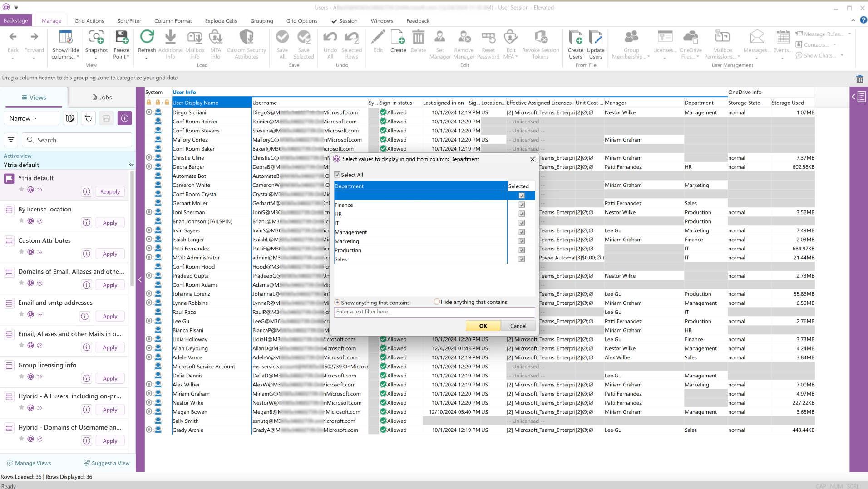The image size is (868, 489).
Task: Switch to the Jobs tab
Action: pos(102,97)
